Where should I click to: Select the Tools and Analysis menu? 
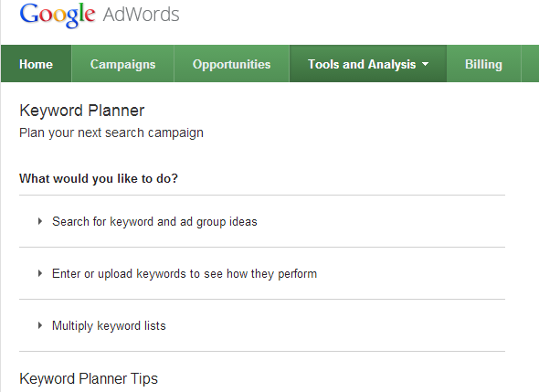coord(368,64)
